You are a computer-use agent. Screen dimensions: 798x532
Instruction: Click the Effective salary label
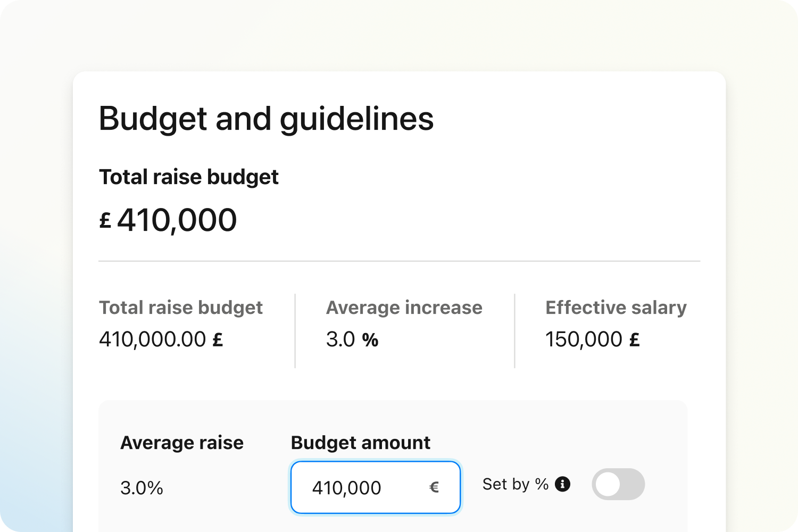616,307
